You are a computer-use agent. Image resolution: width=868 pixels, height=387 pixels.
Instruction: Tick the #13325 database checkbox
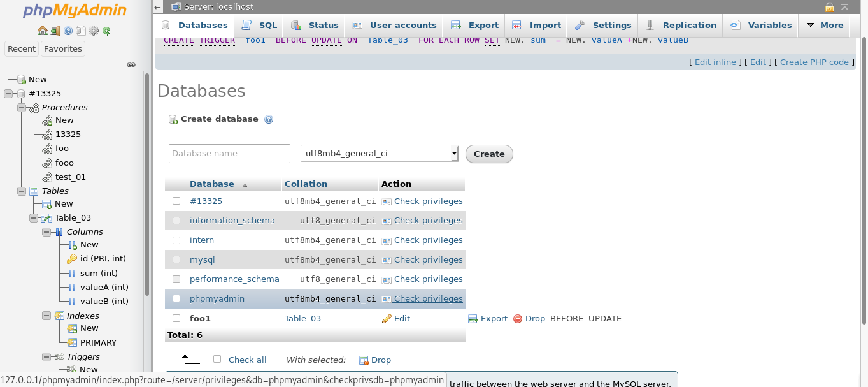(176, 201)
